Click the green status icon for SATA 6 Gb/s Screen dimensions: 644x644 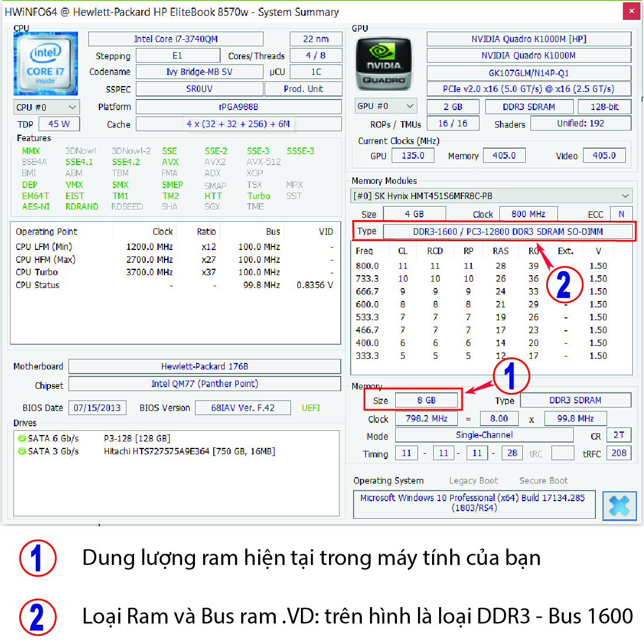pos(22,439)
